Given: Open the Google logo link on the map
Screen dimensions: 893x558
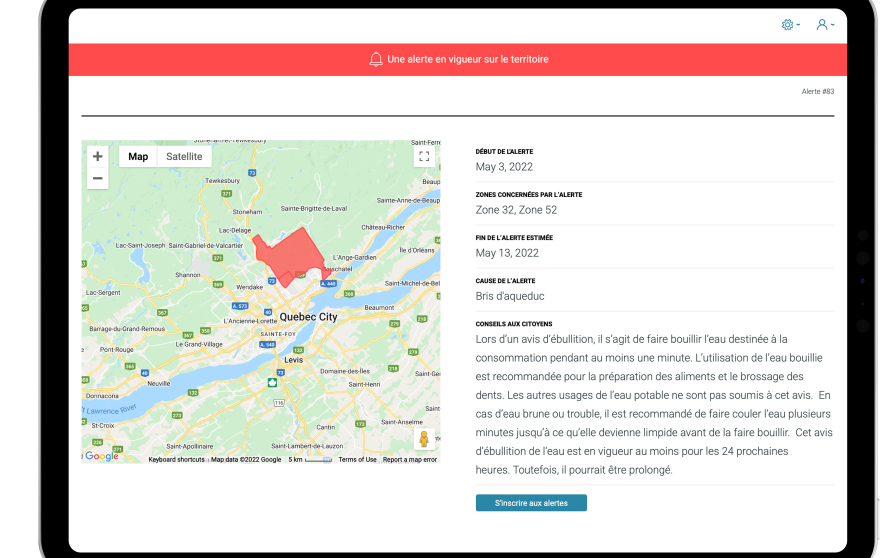Looking at the screenshot, I should pos(101,456).
